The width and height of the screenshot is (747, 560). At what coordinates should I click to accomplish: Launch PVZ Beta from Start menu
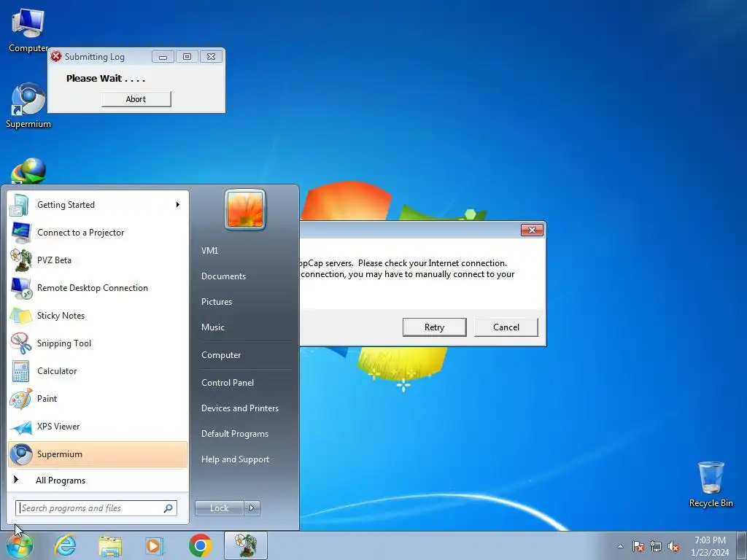pyautogui.click(x=98, y=260)
